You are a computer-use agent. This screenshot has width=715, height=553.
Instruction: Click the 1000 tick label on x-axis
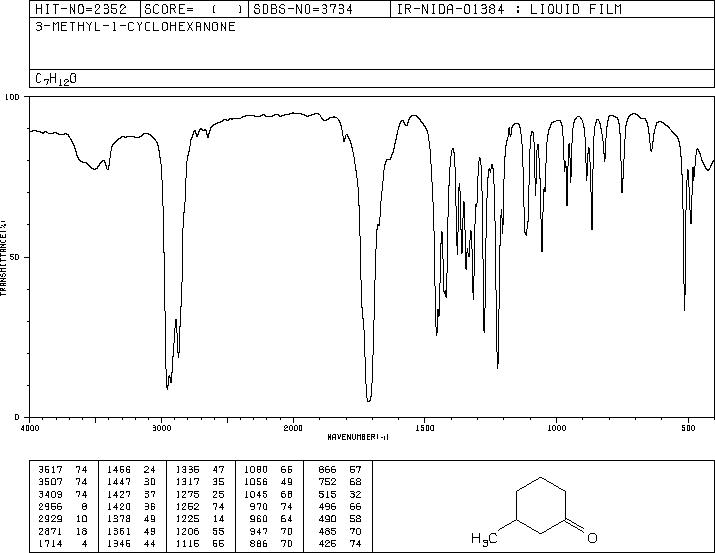(556, 428)
